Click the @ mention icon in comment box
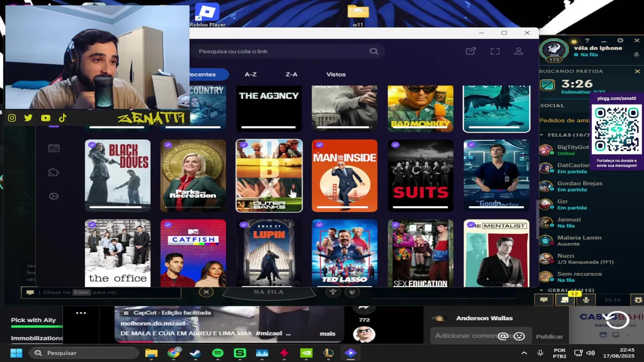 click(503, 336)
